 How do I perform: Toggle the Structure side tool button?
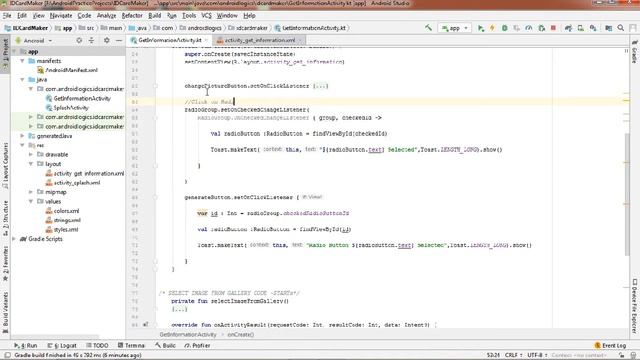click(x=5, y=219)
